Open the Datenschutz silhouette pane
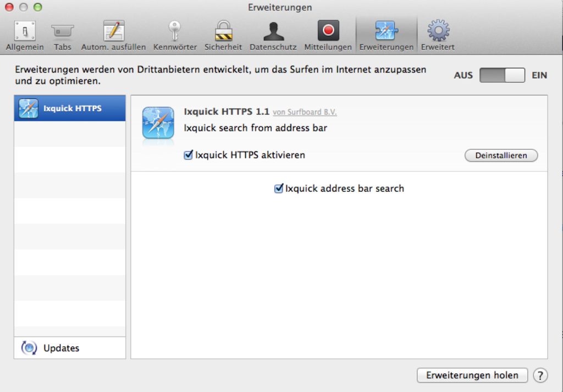563x392 pixels. click(x=273, y=36)
